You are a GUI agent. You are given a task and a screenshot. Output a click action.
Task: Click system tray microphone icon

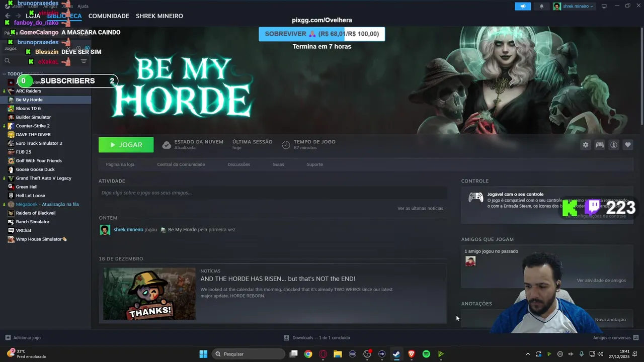tap(582, 354)
